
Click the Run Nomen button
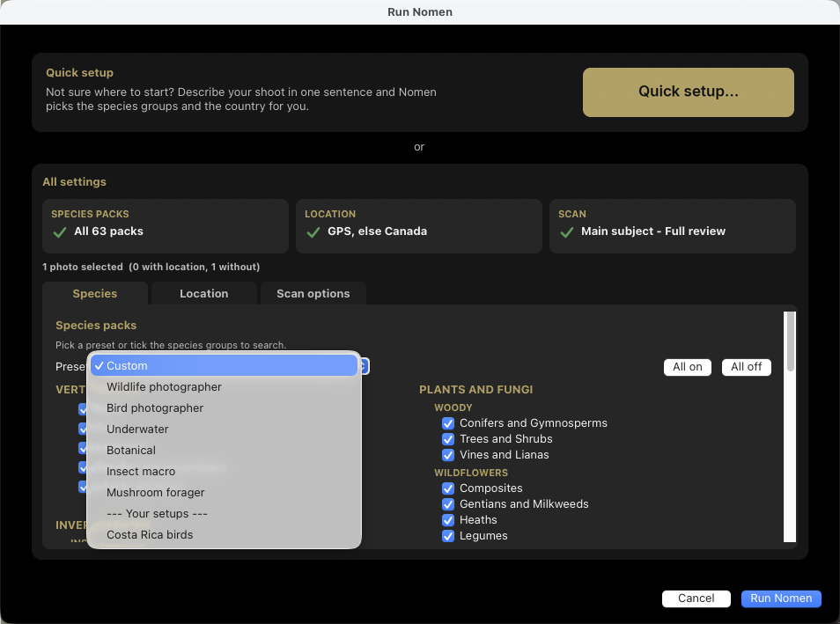point(781,598)
